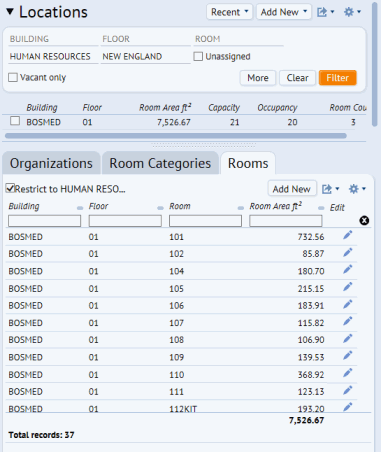Enable the Vacant only checkbox
The height and width of the screenshot is (452, 381).
click(x=13, y=78)
